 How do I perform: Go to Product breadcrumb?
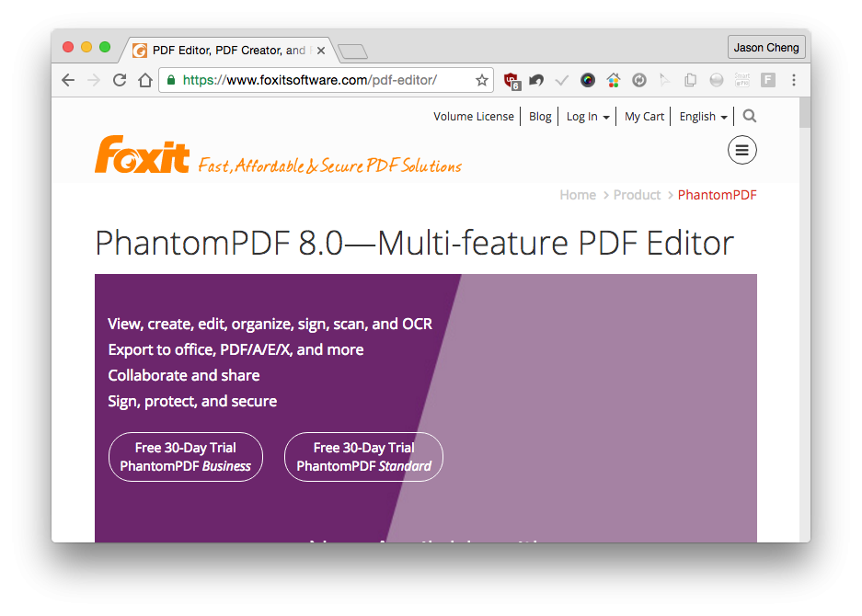[x=638, y=195]
